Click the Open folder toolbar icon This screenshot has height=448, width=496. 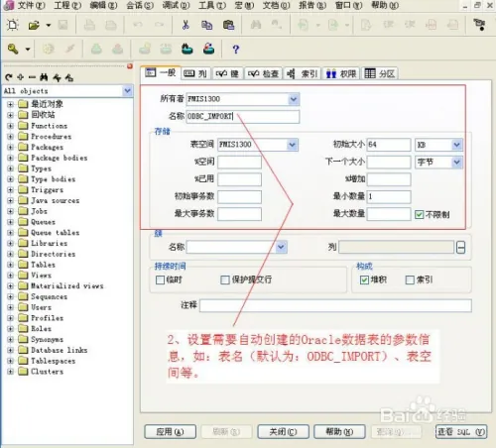tap(34, 25)
